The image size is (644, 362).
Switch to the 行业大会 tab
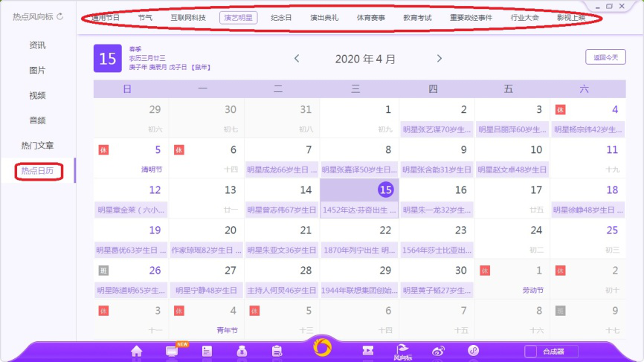click(524, 18)
